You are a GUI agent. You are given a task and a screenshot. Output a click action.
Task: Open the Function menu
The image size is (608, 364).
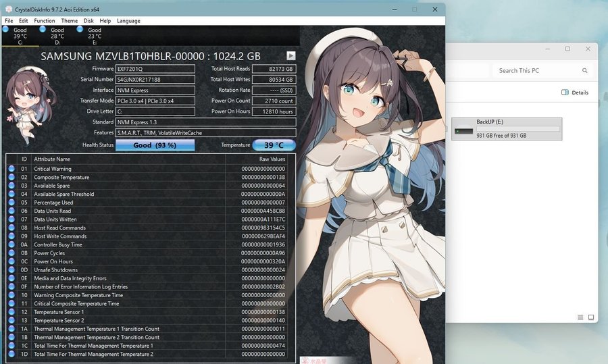tap(45, 21)
